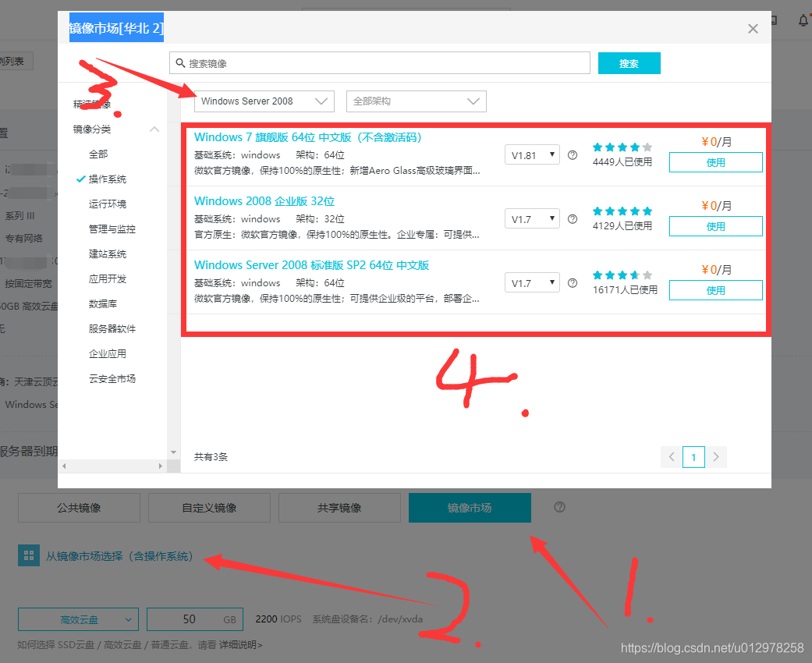Select 服务器软件 category
The width and height of the screenshot is (812, 663).
(112, 328)
